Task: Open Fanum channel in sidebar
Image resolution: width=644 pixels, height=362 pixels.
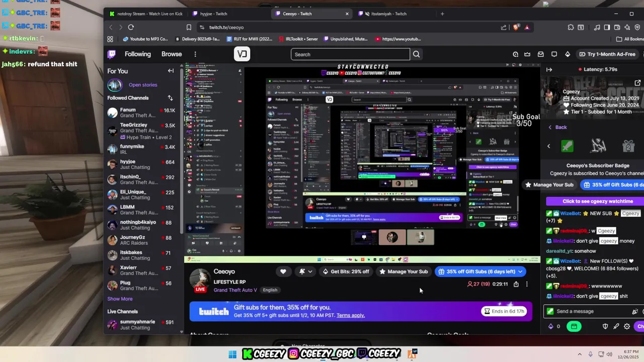Action: pos(141,113)
